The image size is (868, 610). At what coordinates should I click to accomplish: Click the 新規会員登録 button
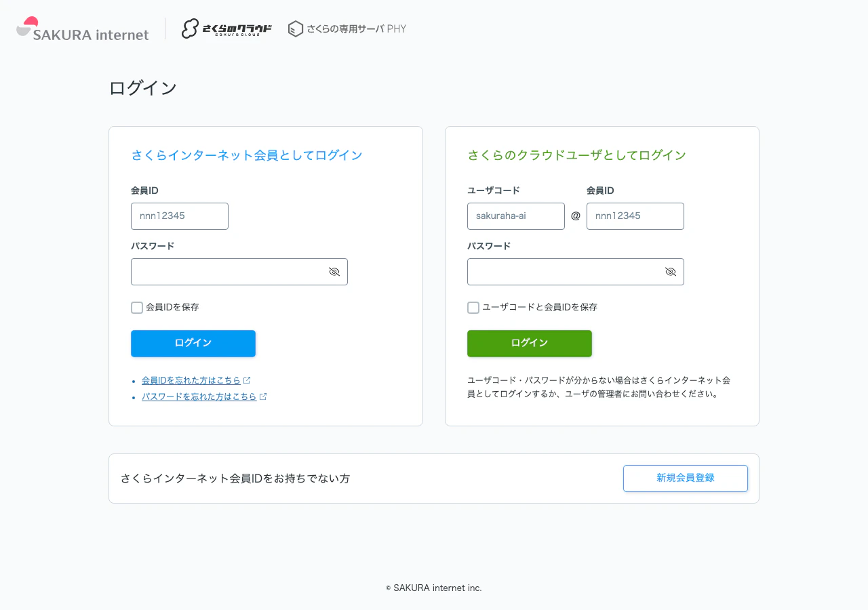coord(686,479)
